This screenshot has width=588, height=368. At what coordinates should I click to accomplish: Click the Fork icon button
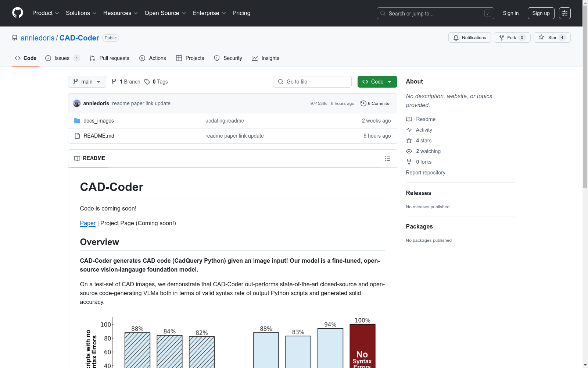pyautogui.click(x=512, y=38)
